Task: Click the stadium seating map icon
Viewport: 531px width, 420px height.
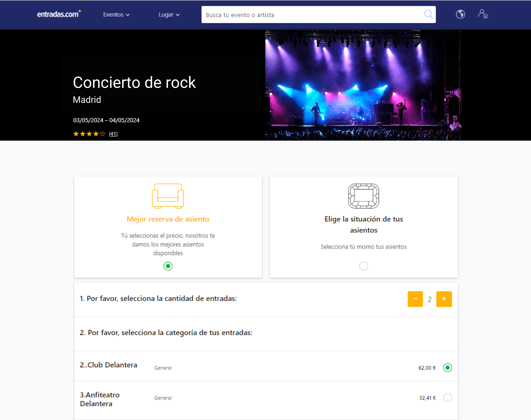Action: tap(363, 196)
